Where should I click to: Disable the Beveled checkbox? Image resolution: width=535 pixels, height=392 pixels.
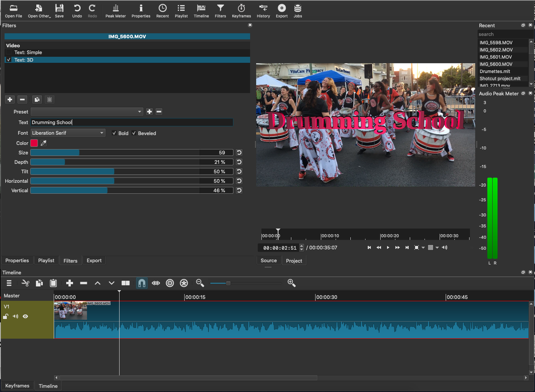pyautogui.click(x=134, y=133)
